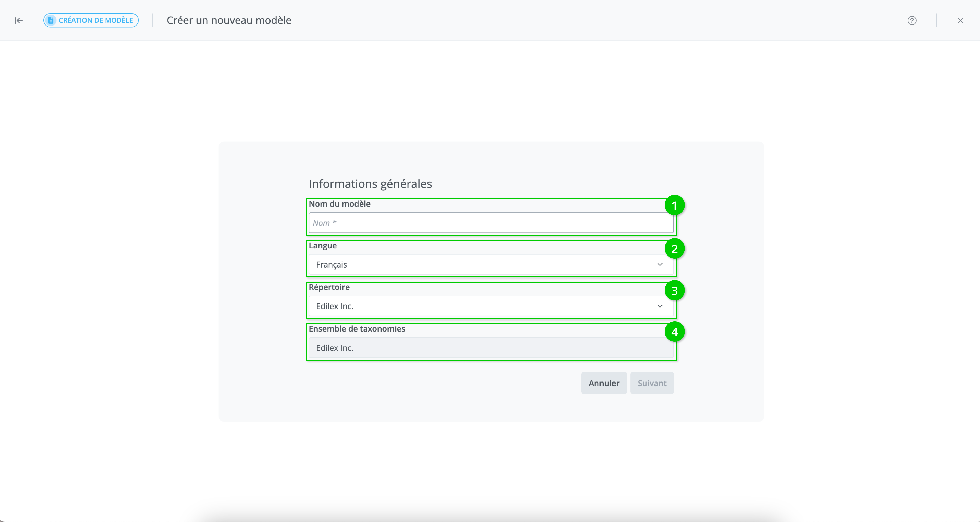Expand the Langue chevron arrow
The image size is (980, 522).
pyautogui.click(x=660, y=265)
